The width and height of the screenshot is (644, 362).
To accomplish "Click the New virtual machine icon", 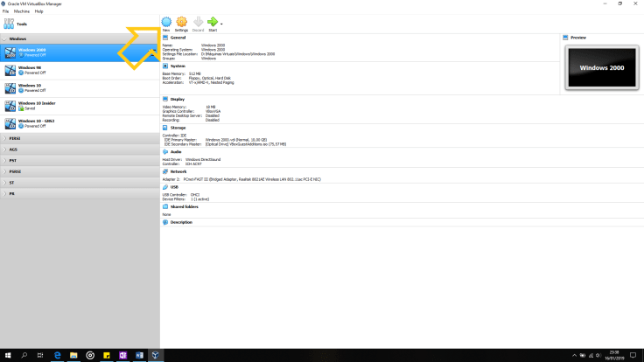I will tap(166, 22).
